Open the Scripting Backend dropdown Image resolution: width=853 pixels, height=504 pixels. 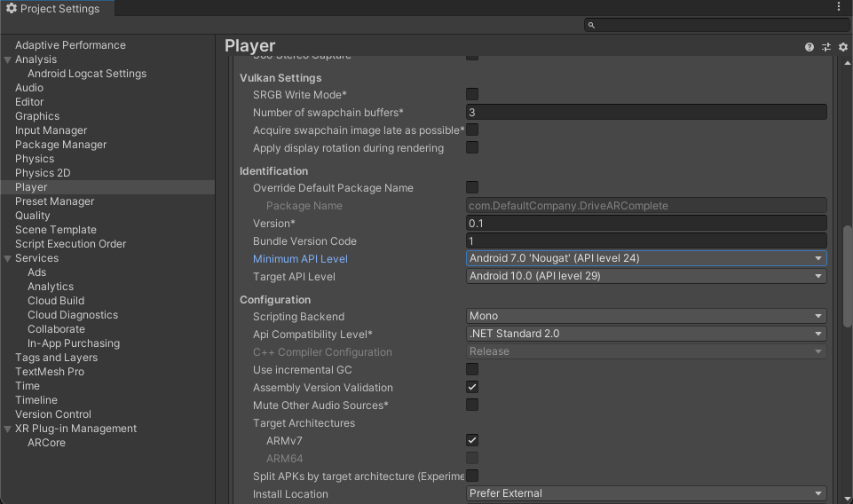tap(646, 316)
